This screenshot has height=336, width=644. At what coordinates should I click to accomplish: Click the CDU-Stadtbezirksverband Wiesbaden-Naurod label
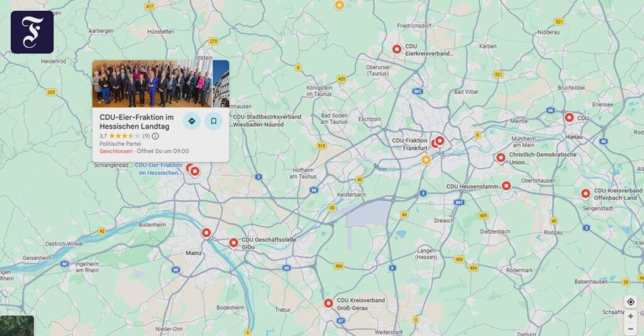[x=267, y=121]
